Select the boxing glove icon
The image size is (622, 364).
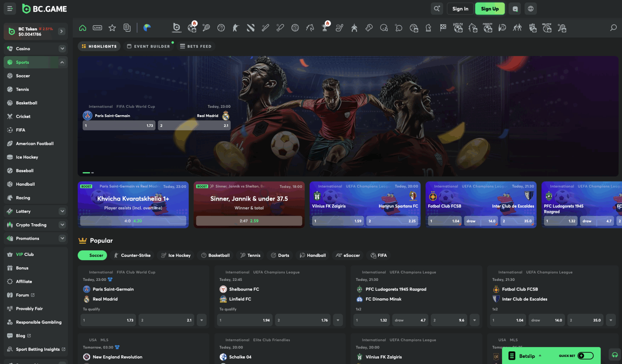click(369, 28)
